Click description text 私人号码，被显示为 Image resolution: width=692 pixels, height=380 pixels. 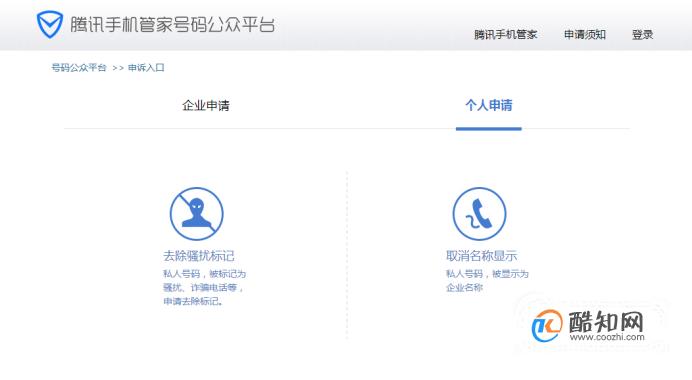487,274
